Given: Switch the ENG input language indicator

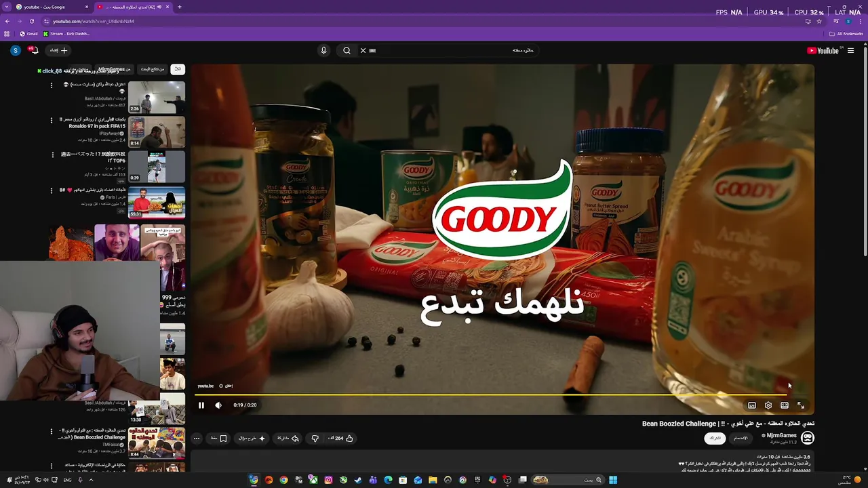Looking at the screenshot, I should tap(67, 480).
